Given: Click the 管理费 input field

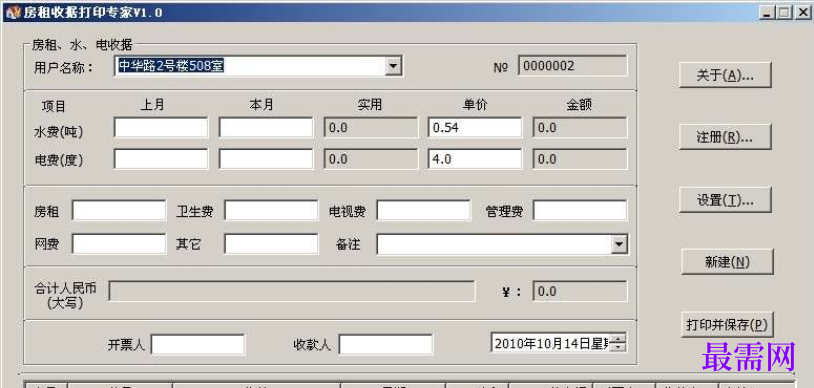Looking at the screenshot, I should coord(580,210).
